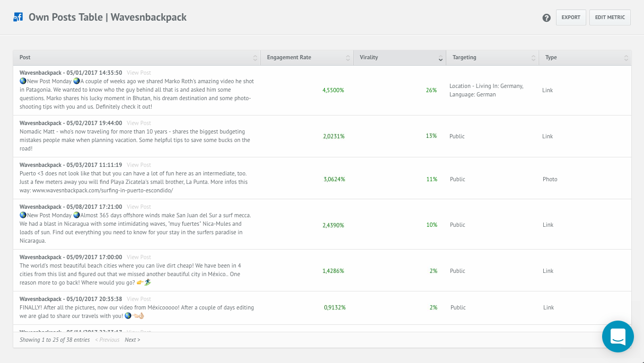Screen dimensions: 644x363
Task: Select the 2,0231% engagement rate cell
Action: point(334,136)
